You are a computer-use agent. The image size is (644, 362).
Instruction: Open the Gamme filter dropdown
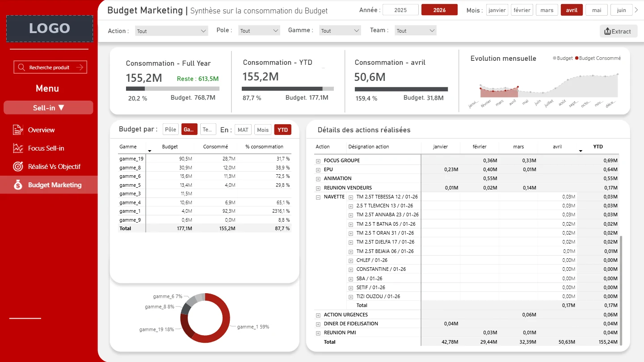(x=340, y=30)
